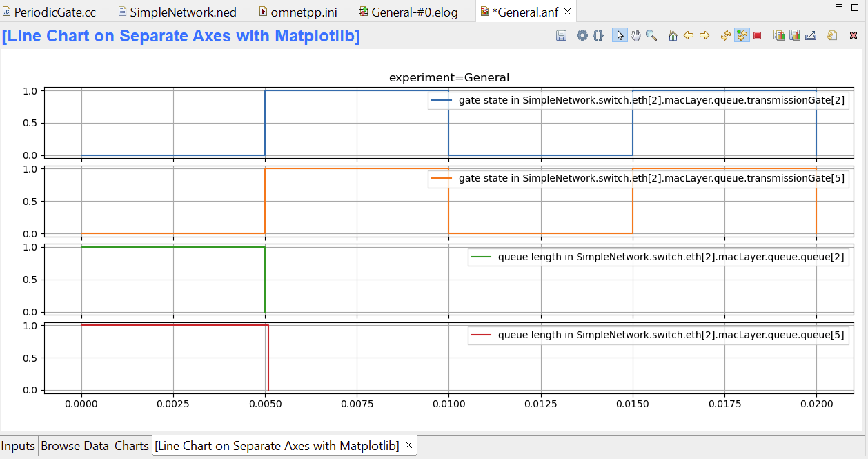The width and height of the screenshot is (868, 459).
Task: Refresh the chart with yellow arrows icon
Action: [x=726, y=36]
